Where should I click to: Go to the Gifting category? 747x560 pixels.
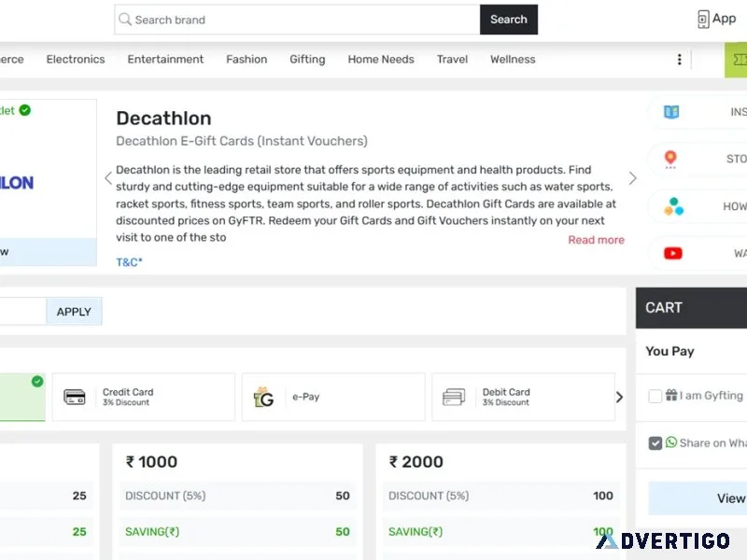(307, 60)
